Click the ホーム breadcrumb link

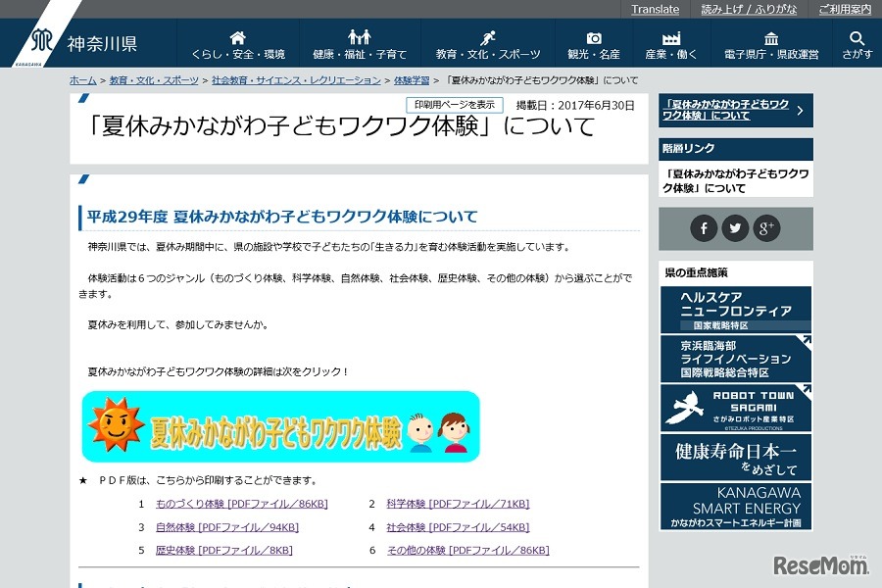click(x=83, y=80)
